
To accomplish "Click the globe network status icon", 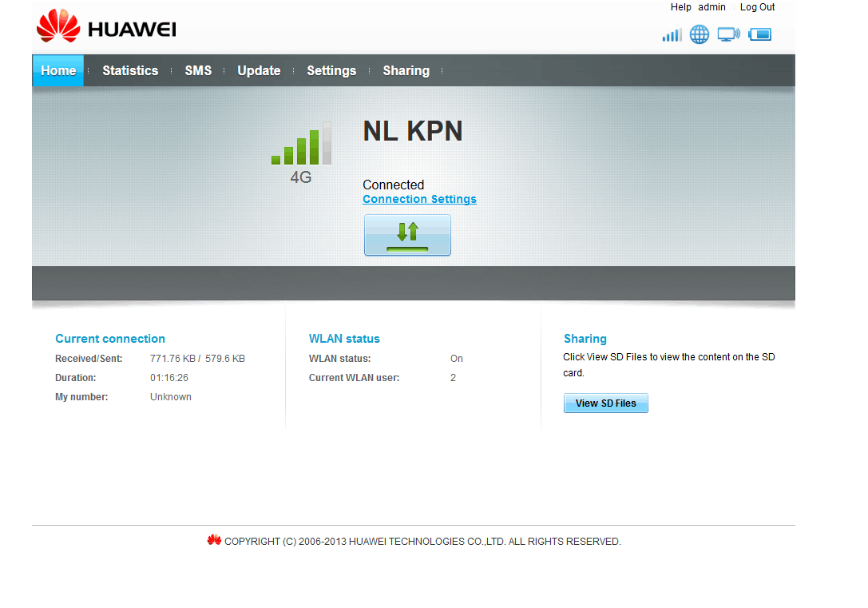I will pos(700,34).
